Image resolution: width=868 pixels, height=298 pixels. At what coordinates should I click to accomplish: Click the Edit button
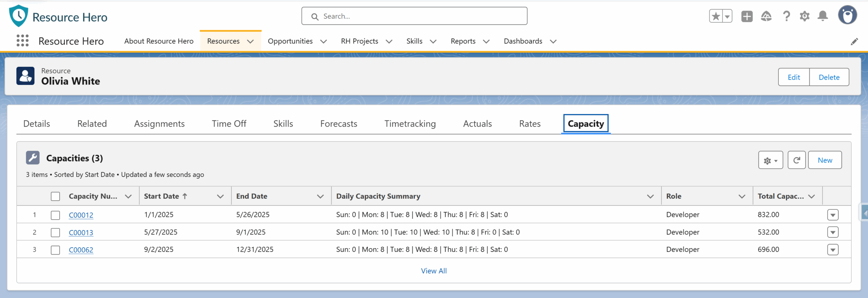794,77
